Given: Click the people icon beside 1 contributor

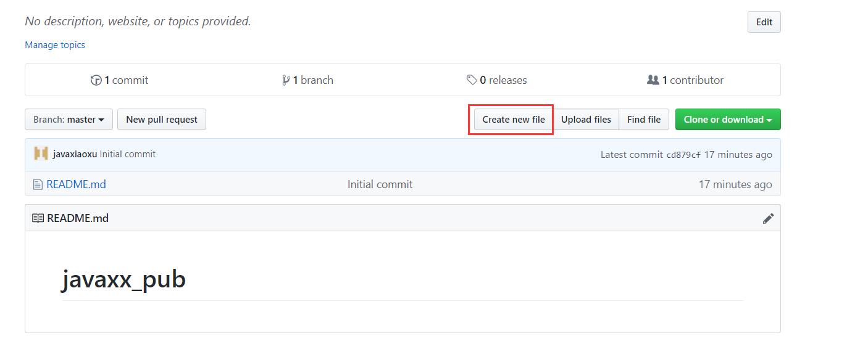Looking at the screenshot, I should click(653, 80).
